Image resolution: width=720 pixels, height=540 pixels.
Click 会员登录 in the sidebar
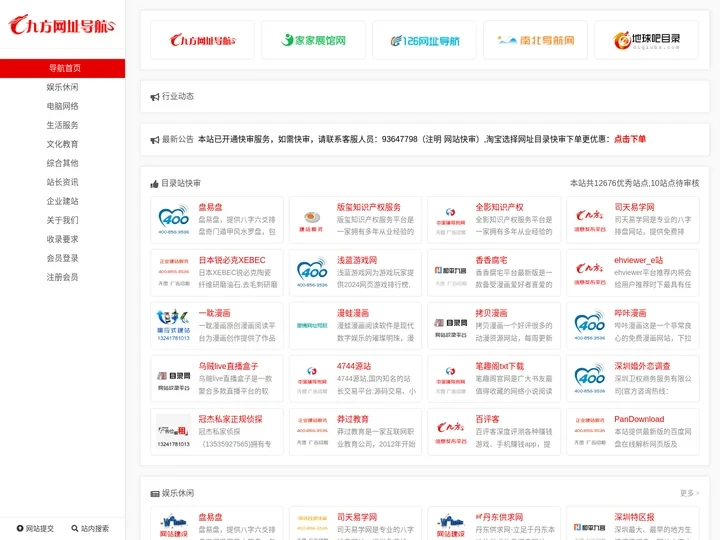[x=62, y=258]
